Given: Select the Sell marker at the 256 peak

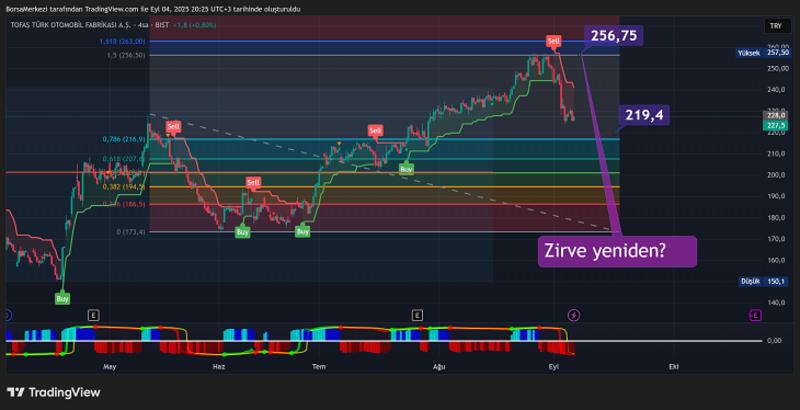Looking at the screenshot, I should pos(553,40).
